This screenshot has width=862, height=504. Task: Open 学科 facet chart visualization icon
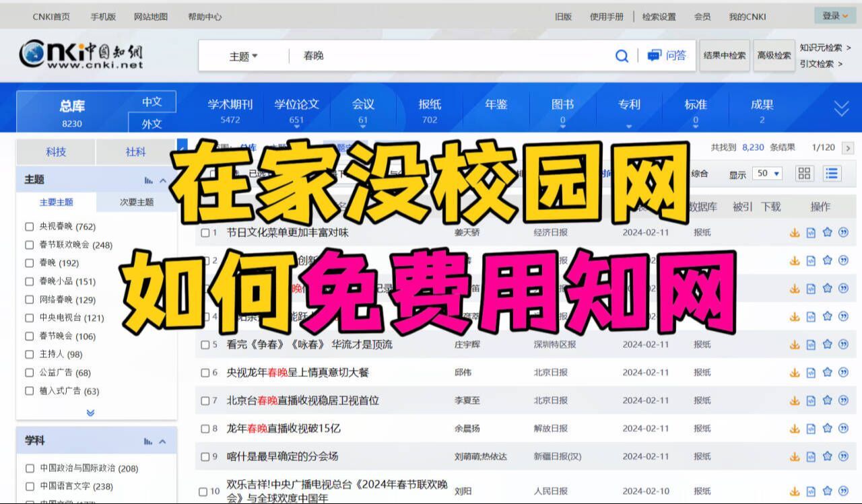pyautogui.click(x=148, y=441)
